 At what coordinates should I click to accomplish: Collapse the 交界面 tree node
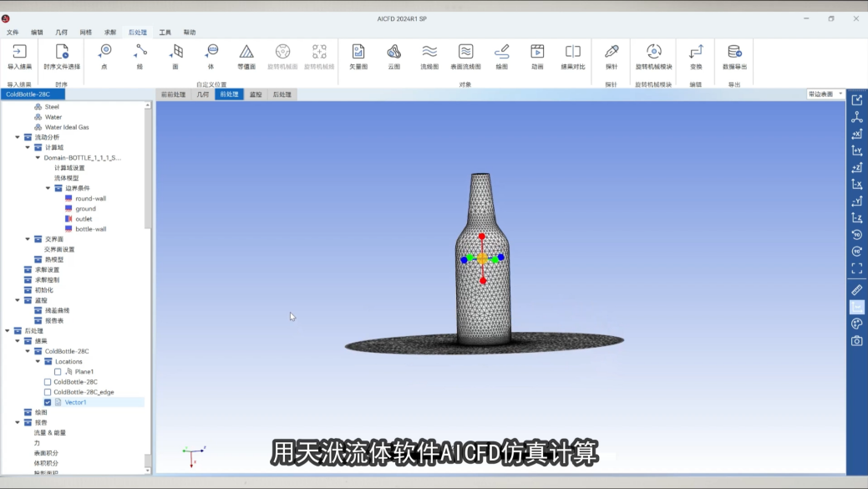coord(28,239)
